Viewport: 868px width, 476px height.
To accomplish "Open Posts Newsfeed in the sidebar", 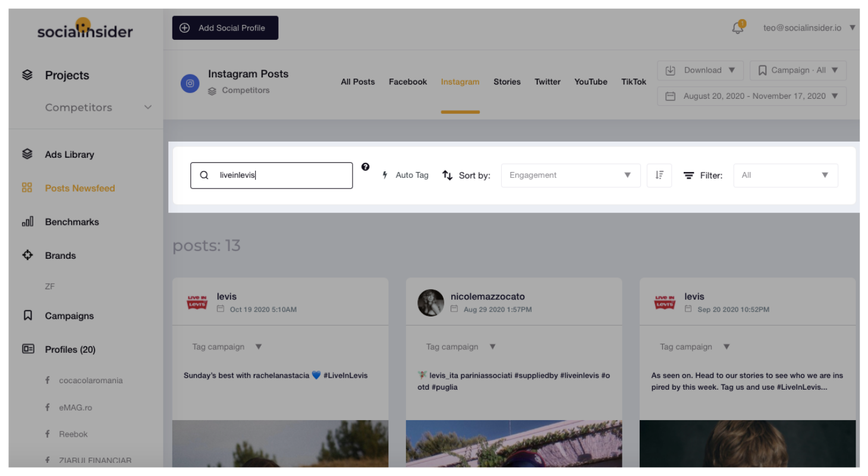I will tap(80, 188).
